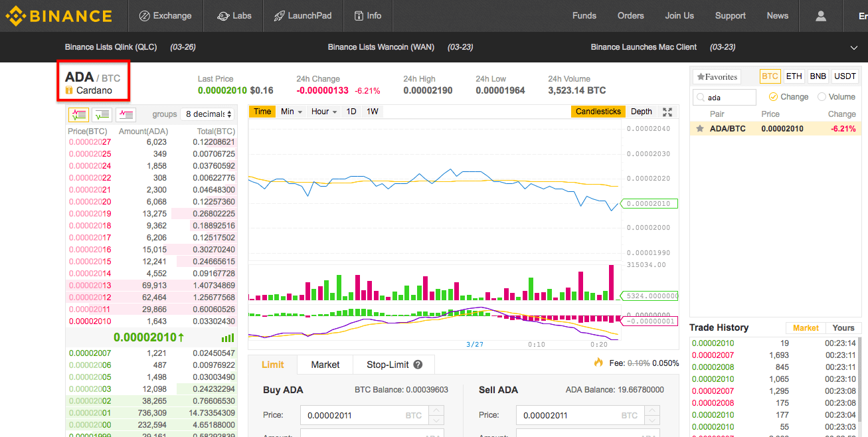
Task: Show buy orders only in order book
Action: point(102,114)
